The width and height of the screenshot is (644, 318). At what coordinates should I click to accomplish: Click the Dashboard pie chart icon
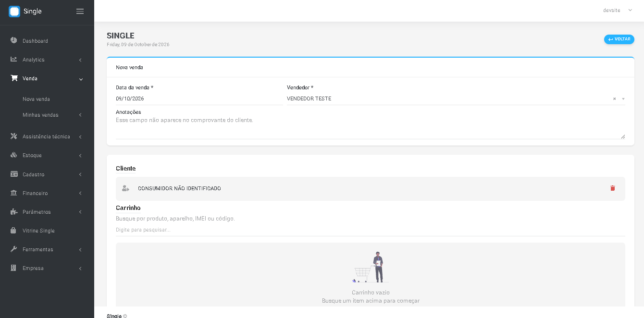(14, 40)
